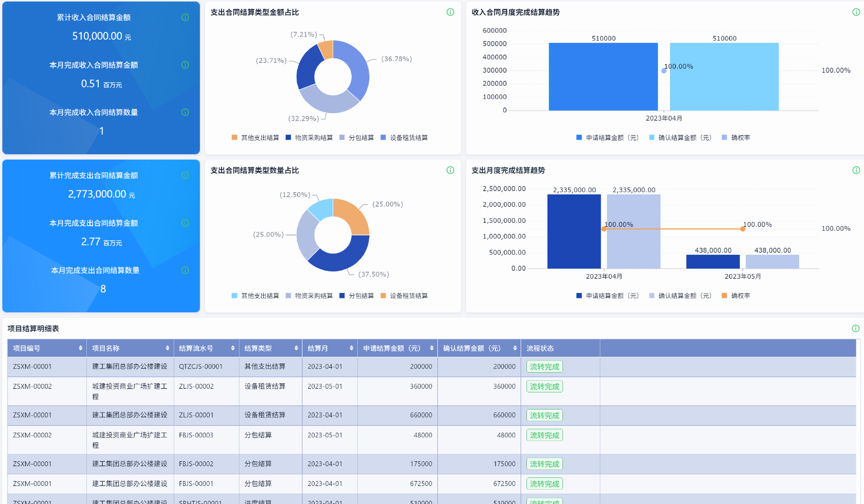
Task: Click 流转完成 tag in FBJS-00003 row
Action: click(544, 436)
